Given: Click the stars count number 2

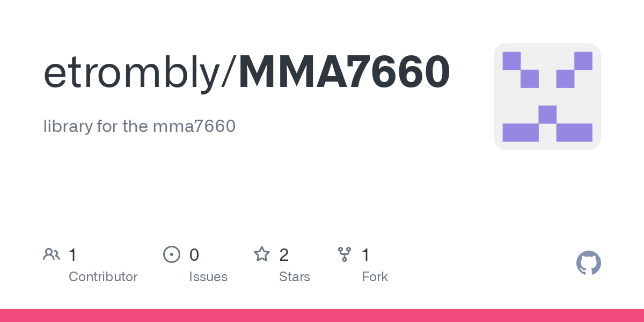Looking at the screenshot, I should pyautogui.click(x=284, y=255).
